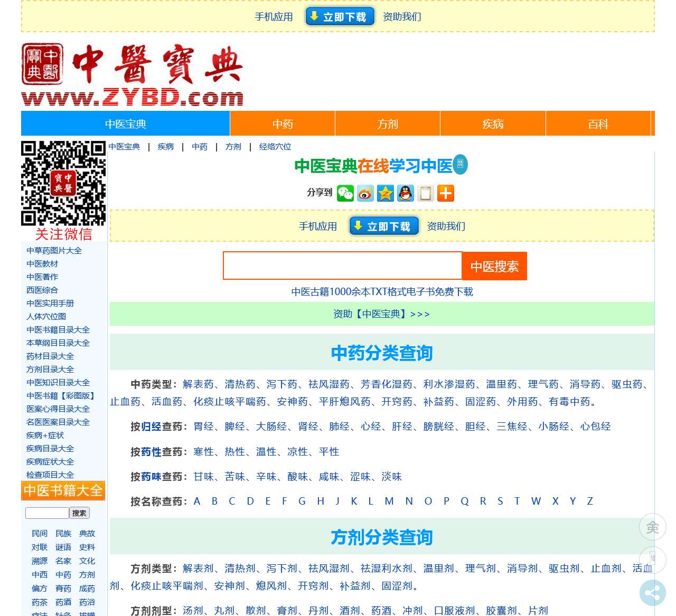Share the page to Sina Weibo
This screenshot has width=676, height=616.
click(366, 193)
